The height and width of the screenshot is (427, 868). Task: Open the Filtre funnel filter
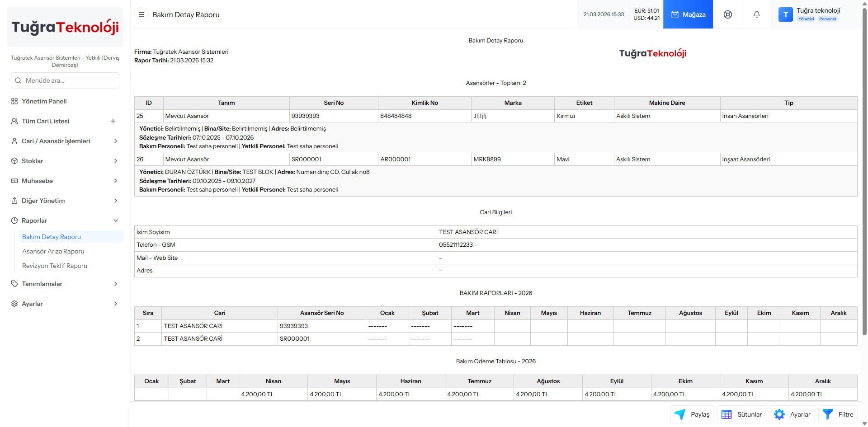tap(838, 414)
